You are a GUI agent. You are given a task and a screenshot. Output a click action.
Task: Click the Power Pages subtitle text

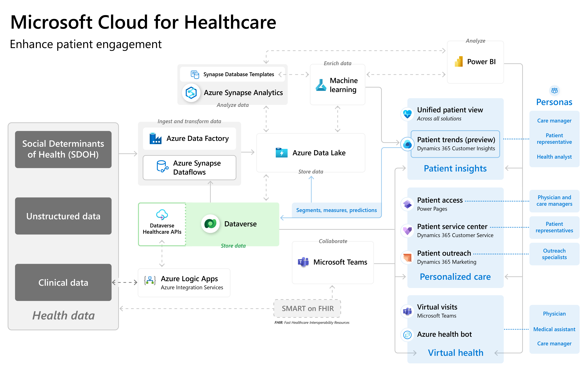click(432, 209)
